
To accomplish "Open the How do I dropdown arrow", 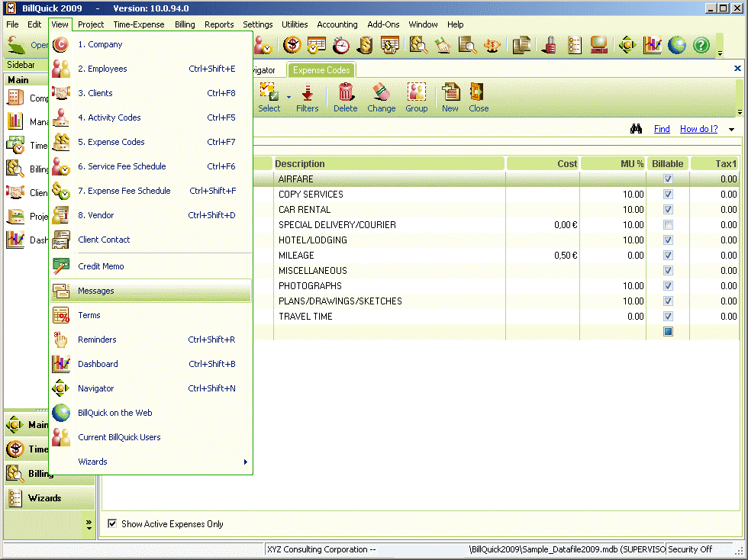I will 731,129.
